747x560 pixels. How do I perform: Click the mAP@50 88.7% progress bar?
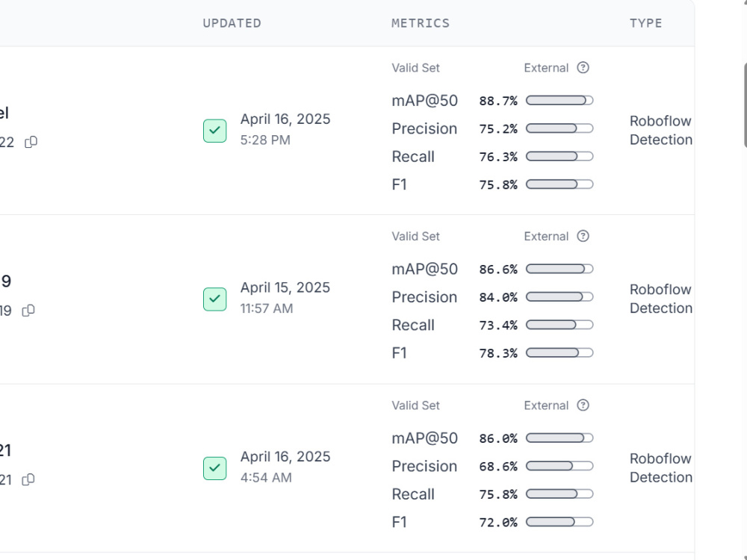pyautogui.click(x=560, y=101)
